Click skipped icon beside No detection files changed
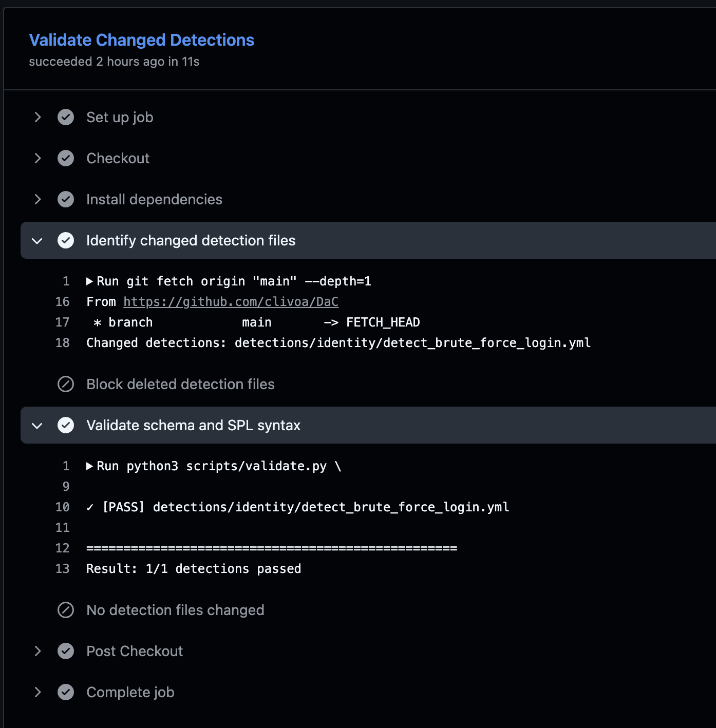The image size is (716, 728). [66, 610]
